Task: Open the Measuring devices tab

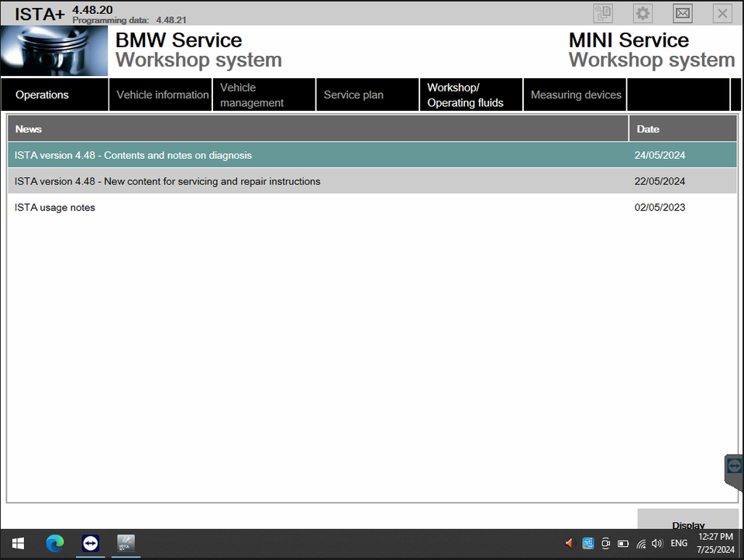Action: 574,94
